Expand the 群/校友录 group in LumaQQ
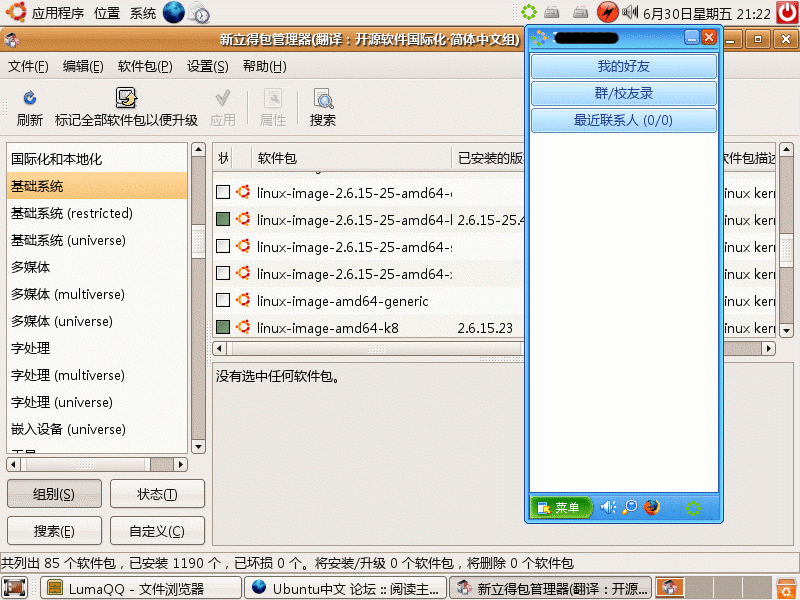Image resolution: width=800 pixels, height=600 pixels. point(623,93)
